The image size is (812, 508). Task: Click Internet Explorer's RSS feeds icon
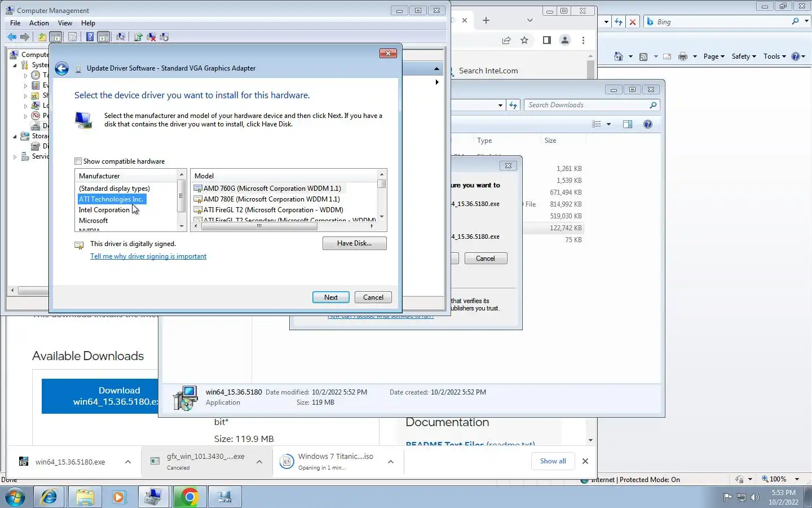[x=643, y=56]
